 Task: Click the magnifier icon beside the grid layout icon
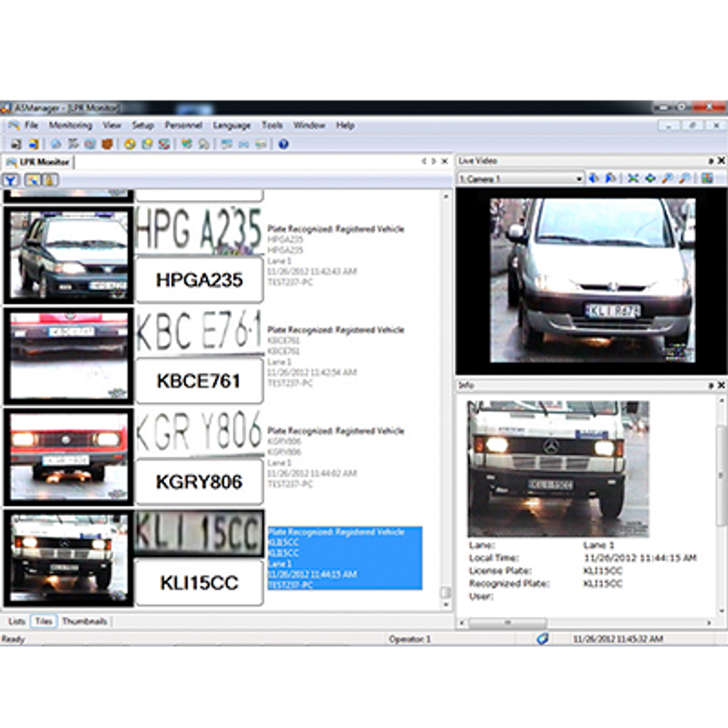click(684, 179)
